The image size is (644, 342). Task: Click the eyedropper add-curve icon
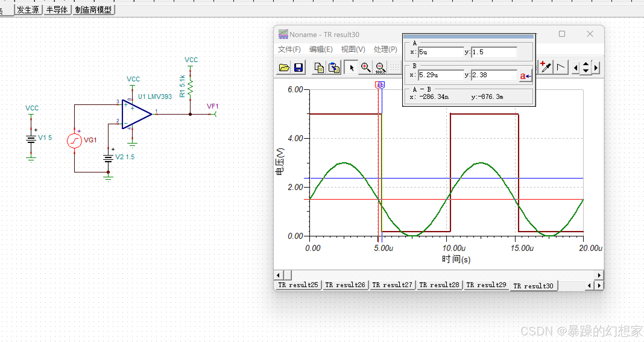coord(546,67)
